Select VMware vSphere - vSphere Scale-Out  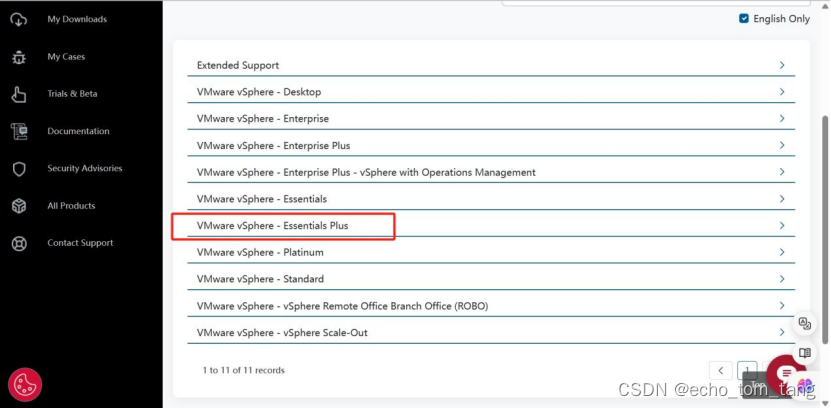[282, 333]
